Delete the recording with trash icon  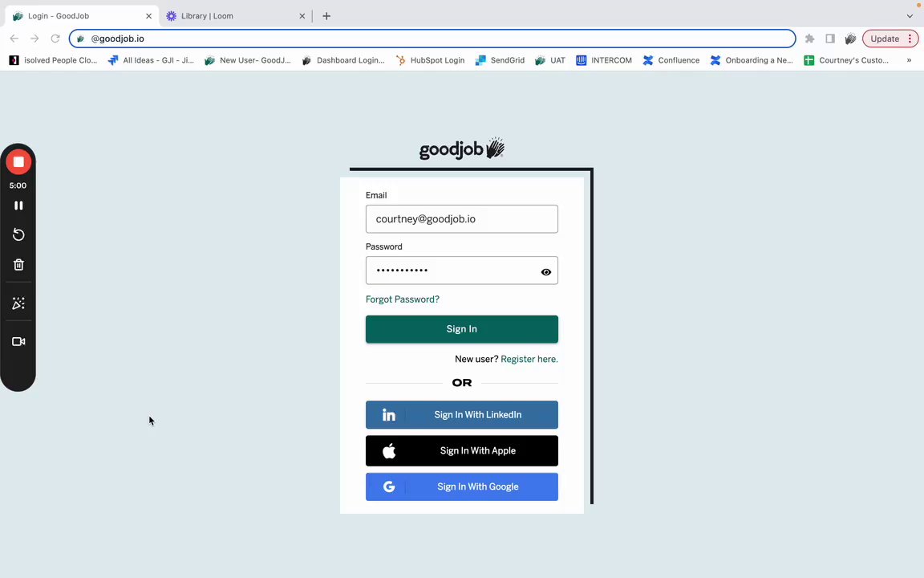click(x=18, y=265)
